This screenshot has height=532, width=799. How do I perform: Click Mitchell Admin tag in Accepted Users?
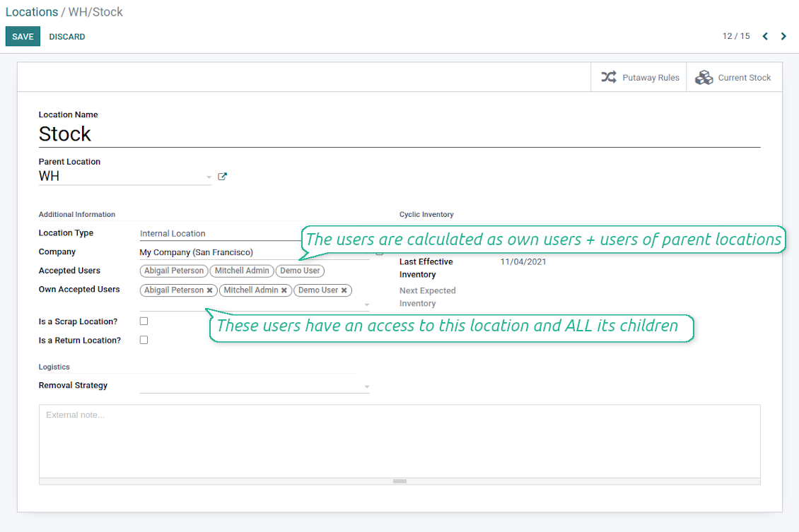point(242,271)
